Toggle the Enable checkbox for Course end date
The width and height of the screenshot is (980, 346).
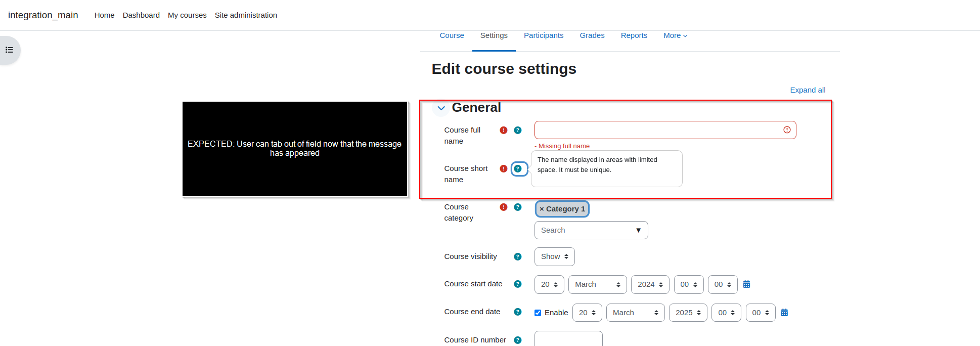(x=538, y=313)
